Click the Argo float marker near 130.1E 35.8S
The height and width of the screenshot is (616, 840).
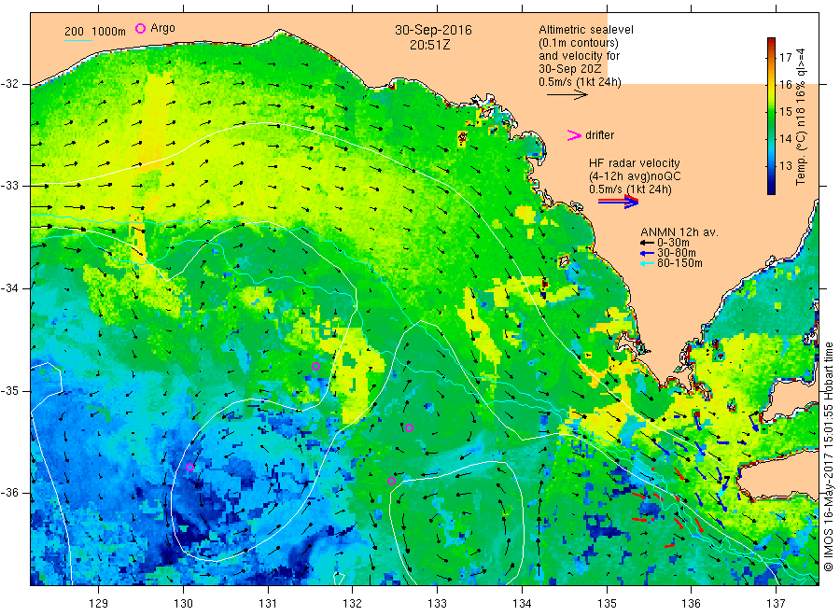189,467
